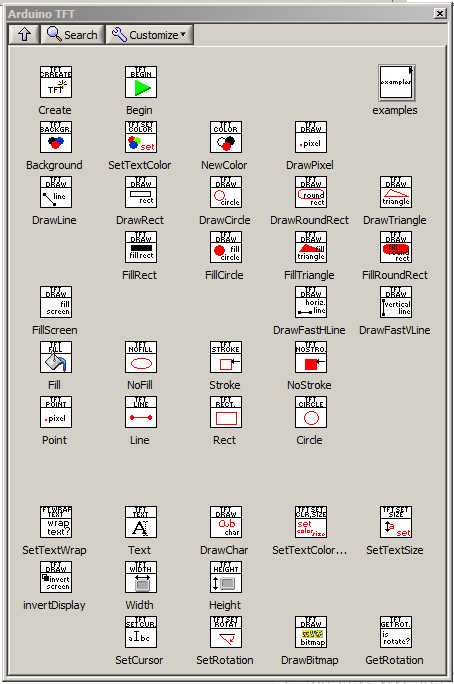Click the SetTextSize function icon
Viewport: 454px width, 684px height.
pos(396,522)
